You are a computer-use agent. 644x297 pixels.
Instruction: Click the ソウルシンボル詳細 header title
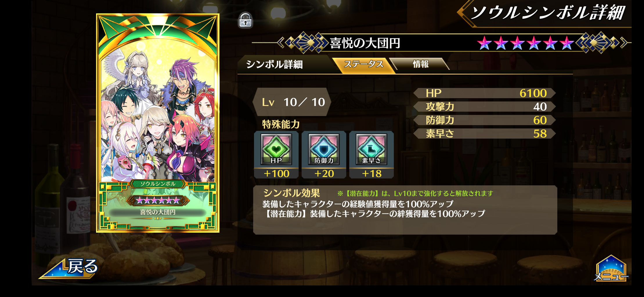[547, 13]
